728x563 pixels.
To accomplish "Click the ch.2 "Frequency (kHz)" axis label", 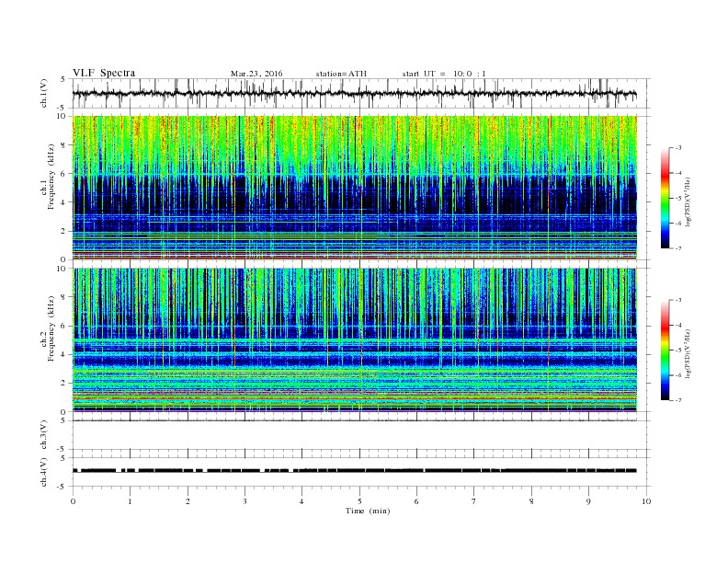I will [x=51, y=328].
